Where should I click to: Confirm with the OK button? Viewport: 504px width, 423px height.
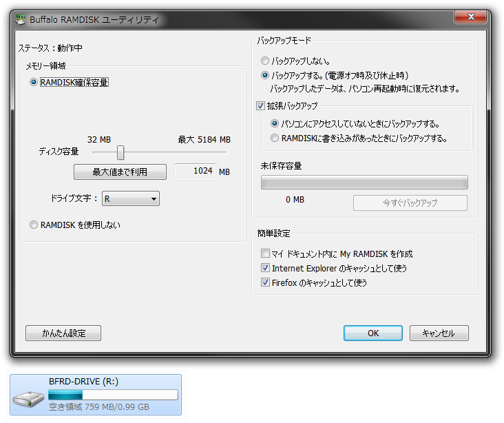(373, 333)
